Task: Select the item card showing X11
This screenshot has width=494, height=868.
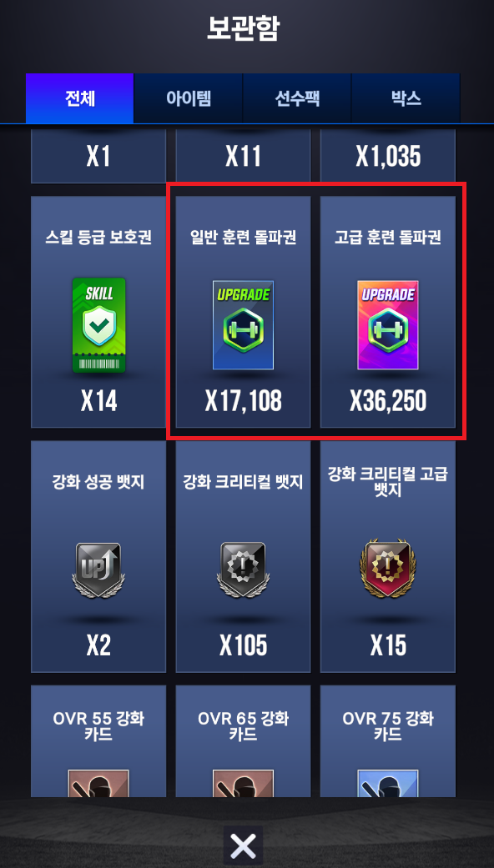Action: pos(243,156)
